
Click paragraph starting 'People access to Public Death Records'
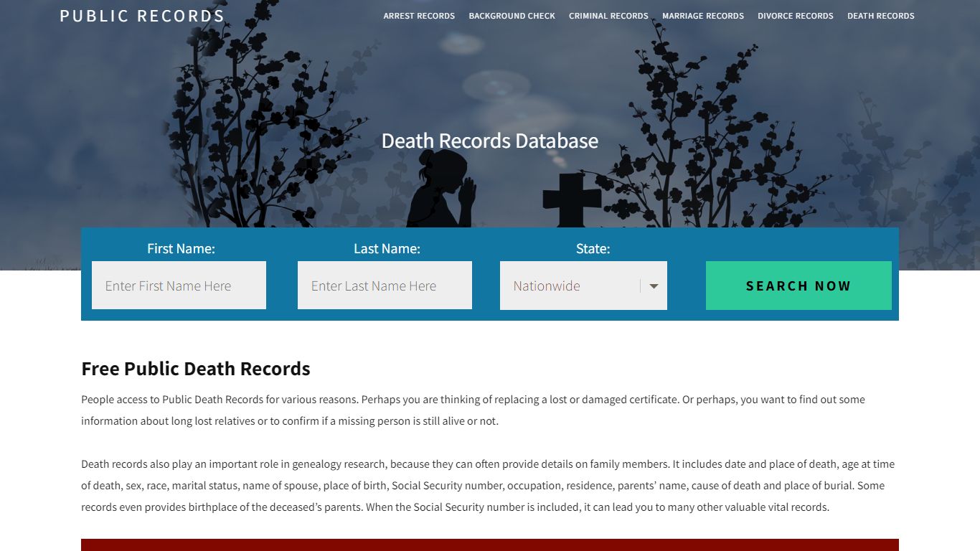tap(473, 410)
